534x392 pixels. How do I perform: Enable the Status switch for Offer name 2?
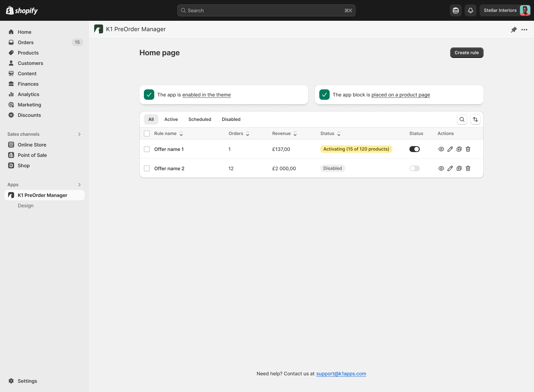pyautogui.click(x=414, y=168)
